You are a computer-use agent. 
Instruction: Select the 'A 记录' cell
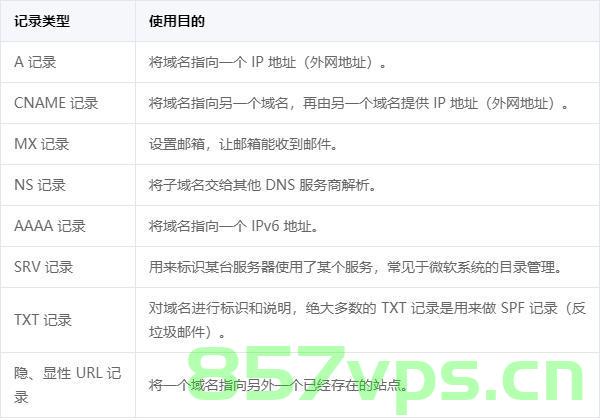tap(68, 62)
